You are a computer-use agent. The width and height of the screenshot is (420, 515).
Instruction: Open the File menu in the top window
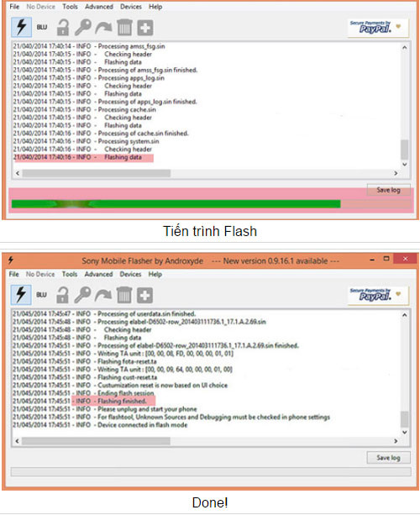click(14, 7)
